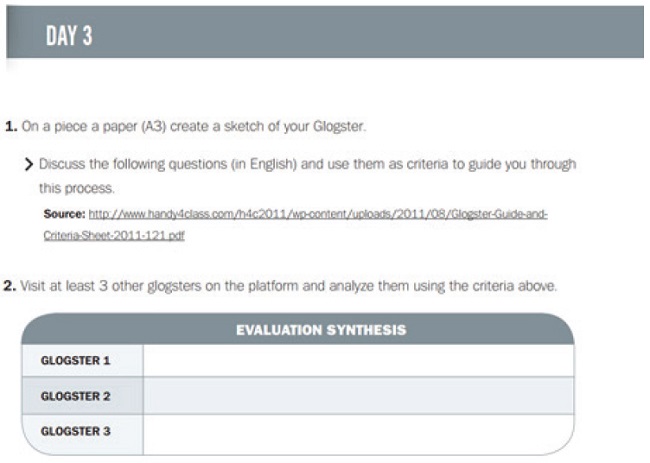The width and height of the screenshot is (650, 463).
Task: Select the GLOGSTER 1 row label
Action: point(75,361)
